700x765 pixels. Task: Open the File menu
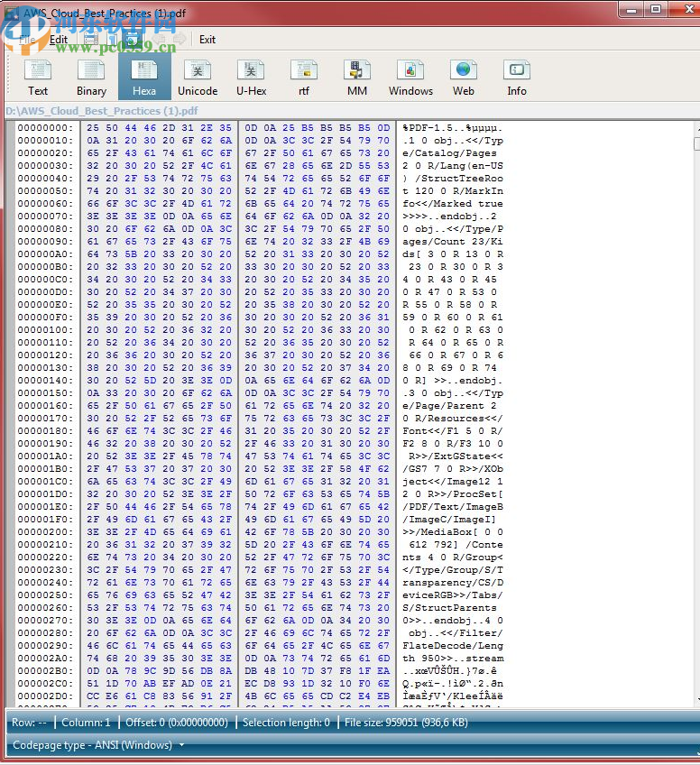pyautogui.click(x=27, y=40)
